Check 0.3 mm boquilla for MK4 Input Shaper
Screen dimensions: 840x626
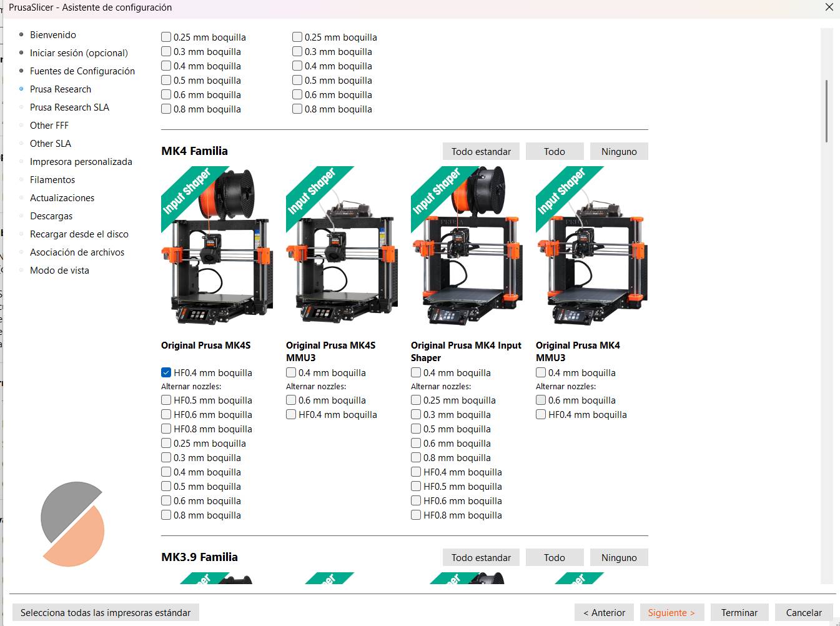[416, 415]
